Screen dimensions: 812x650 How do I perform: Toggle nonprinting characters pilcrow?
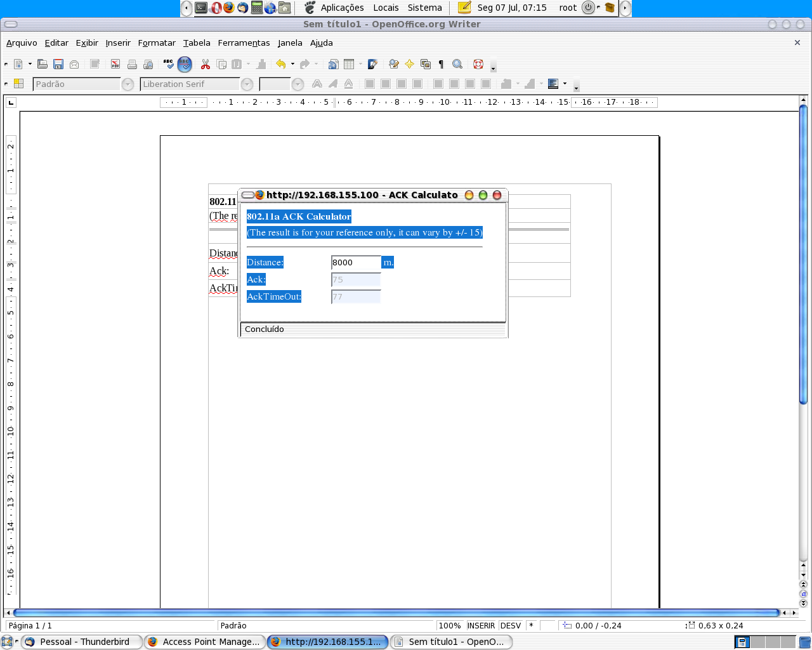[x=441, y=64]
